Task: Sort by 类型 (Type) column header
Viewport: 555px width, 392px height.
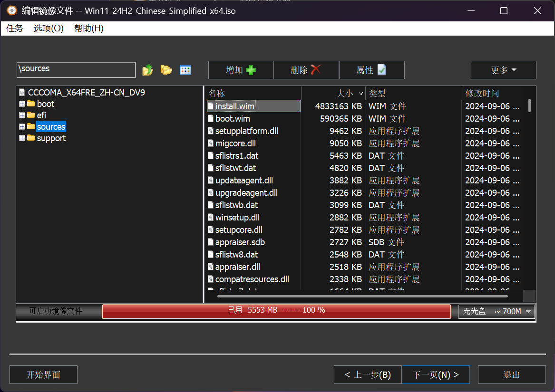Action: tap(413, 94)
